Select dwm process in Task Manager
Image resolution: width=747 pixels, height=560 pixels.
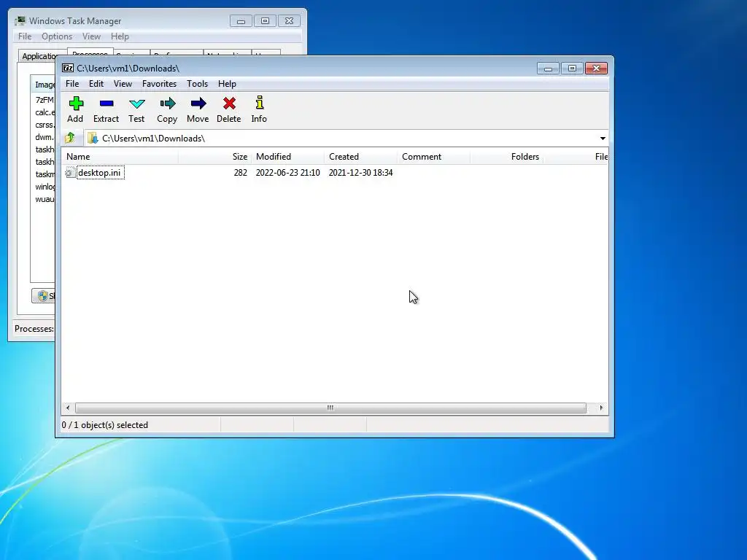coord(44,137)
